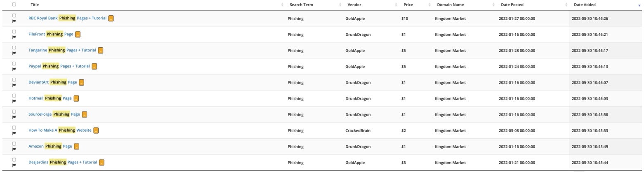644x172 pixels.
Task: Click the flag icon under the SourceForge checkbox
Action: [14, 117]
